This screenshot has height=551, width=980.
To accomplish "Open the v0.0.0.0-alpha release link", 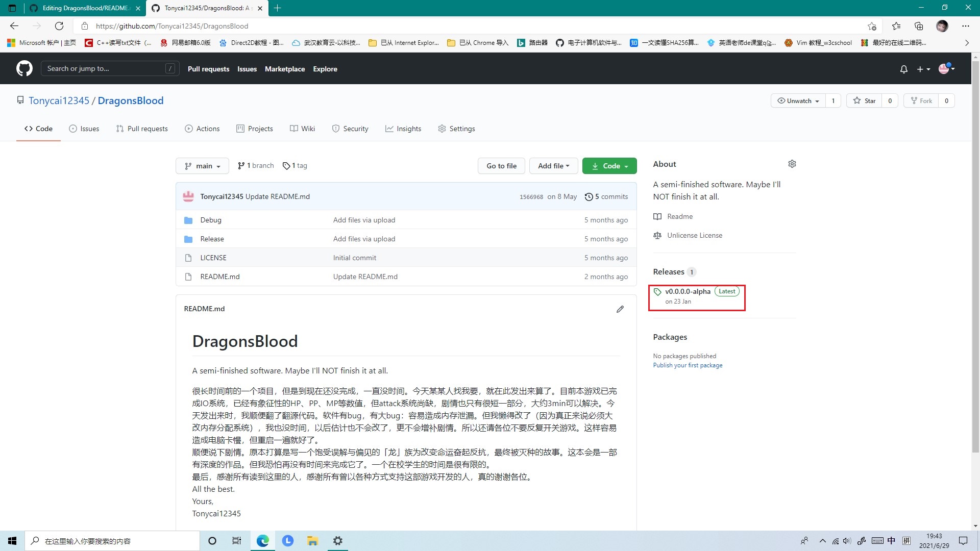I will pyautogui.click(x=688, y=291).
